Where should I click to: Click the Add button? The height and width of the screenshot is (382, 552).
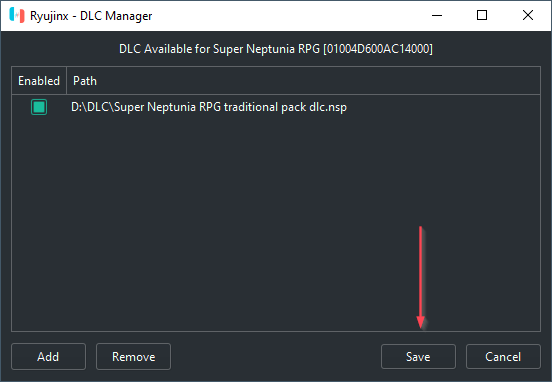pyautogui.click(x=48, y=357)
